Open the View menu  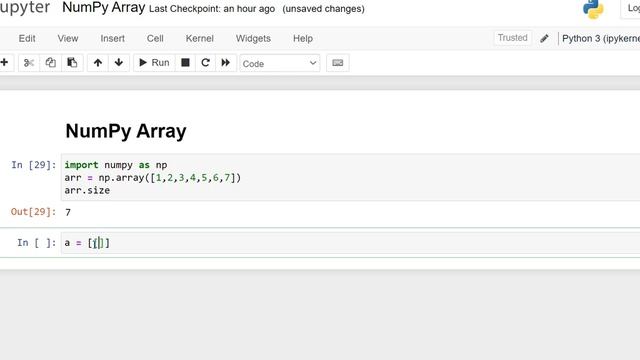(68, 38)
